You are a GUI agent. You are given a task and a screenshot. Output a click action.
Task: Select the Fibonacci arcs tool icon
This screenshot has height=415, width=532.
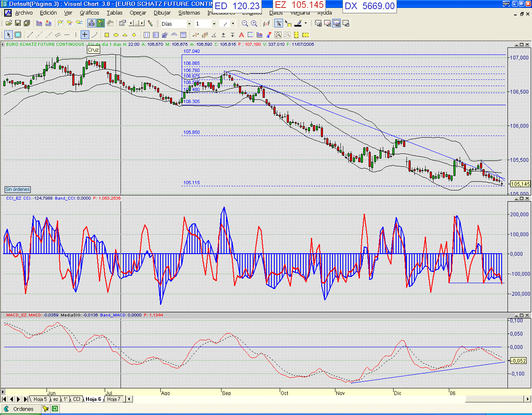click(x=174, y=35)
